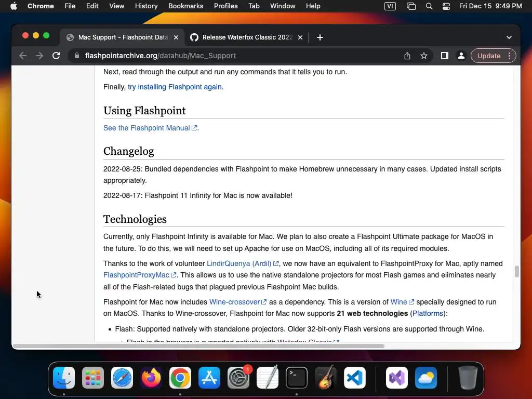
Task: Open the Chrome application menu
Action: (41, 6)
